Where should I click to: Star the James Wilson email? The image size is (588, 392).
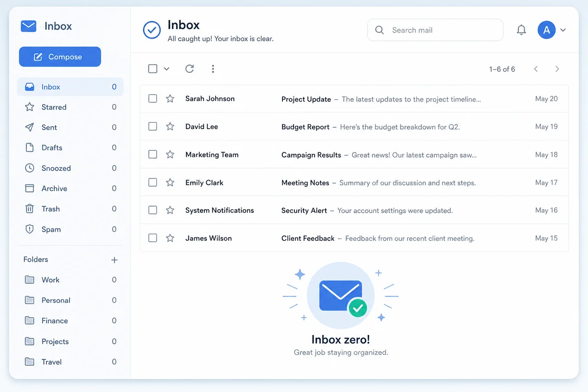170,238
